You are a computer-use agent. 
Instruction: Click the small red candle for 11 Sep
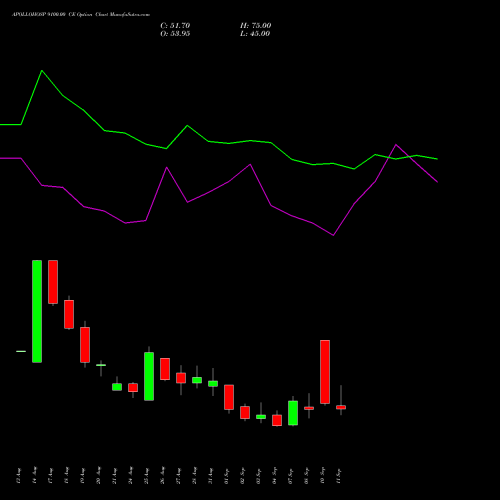[341, 407]
